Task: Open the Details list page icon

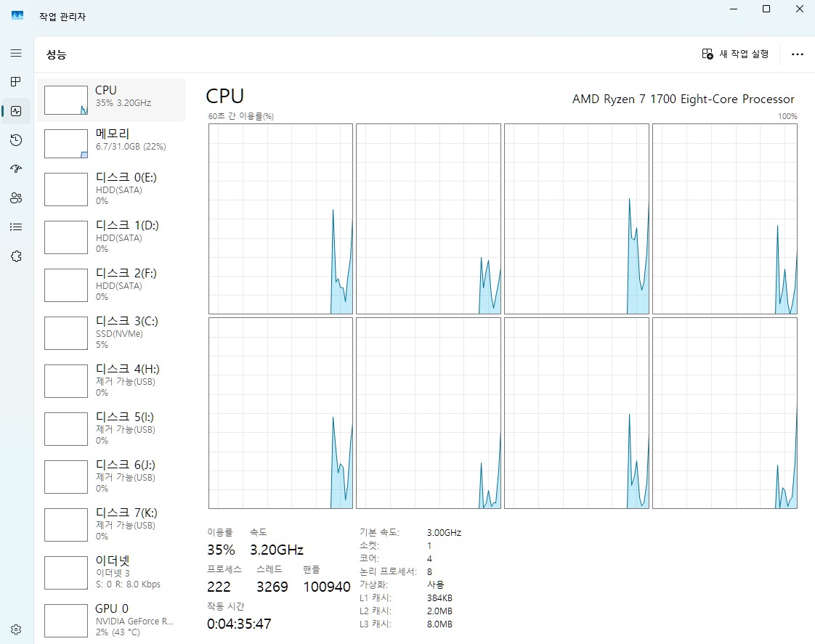Action: coord(16,227)
